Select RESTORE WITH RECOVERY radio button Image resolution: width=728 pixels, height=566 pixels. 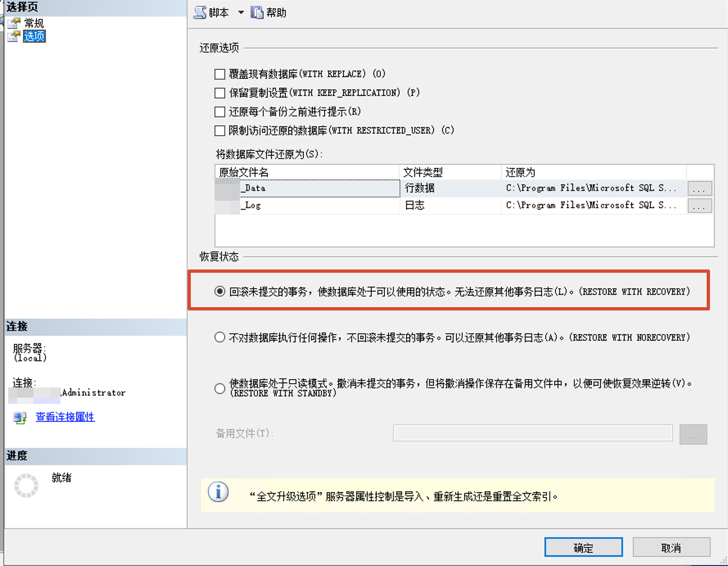[x=220, y=291]
